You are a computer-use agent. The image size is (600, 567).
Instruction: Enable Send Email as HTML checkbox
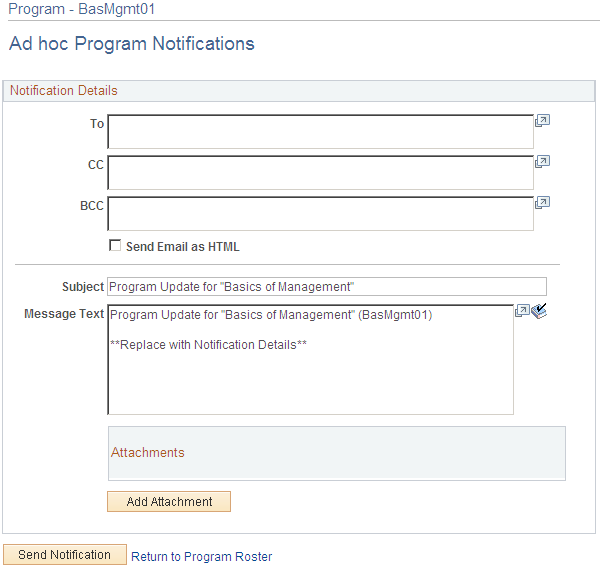pos(115,246)
